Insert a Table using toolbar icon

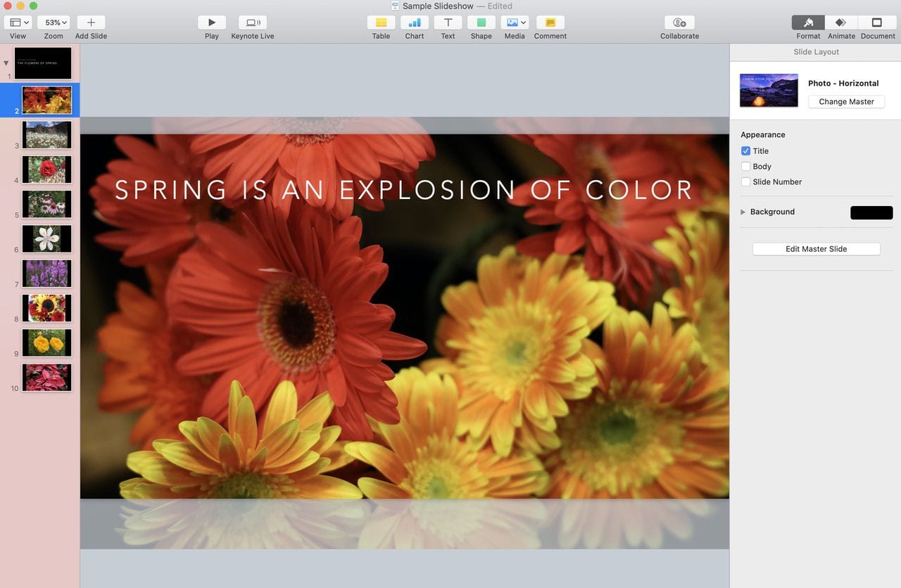tap(381, 23)
